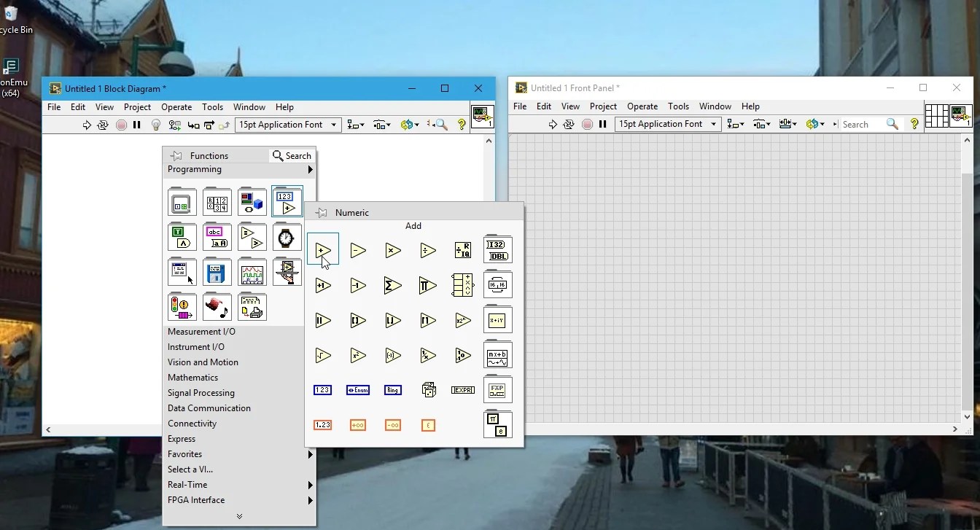This screenshot has height=530, width=980.
Task: Select the Add function in Numeric palette
Action: [323, 250]
